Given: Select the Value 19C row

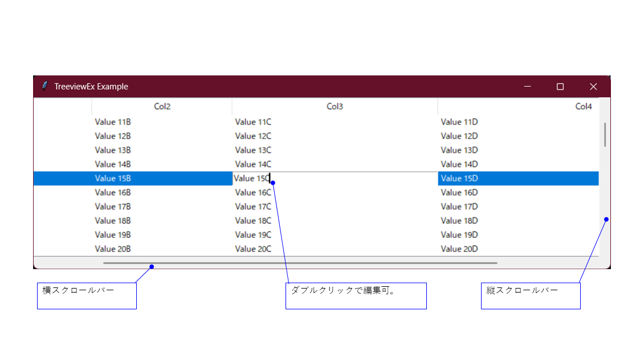Looking at the screenshot, I should click(x=252, y=234).
